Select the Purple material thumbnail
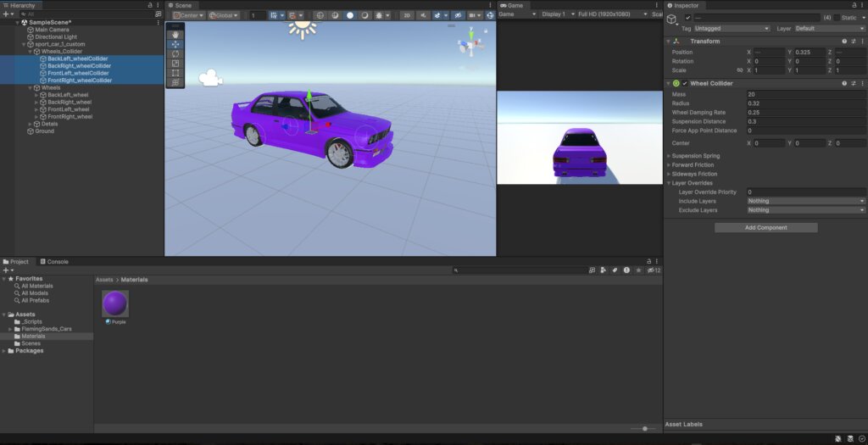 [x=115, y=303]
